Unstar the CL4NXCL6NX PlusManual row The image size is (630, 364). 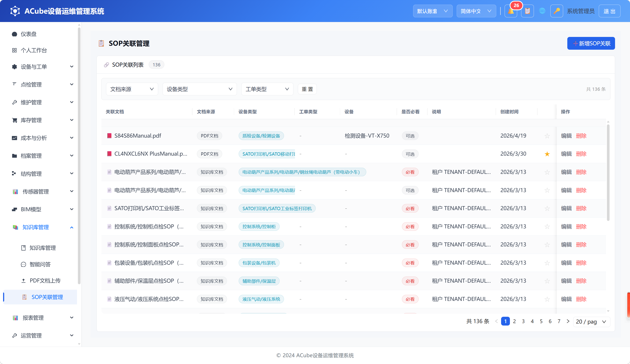click(547, 154)
